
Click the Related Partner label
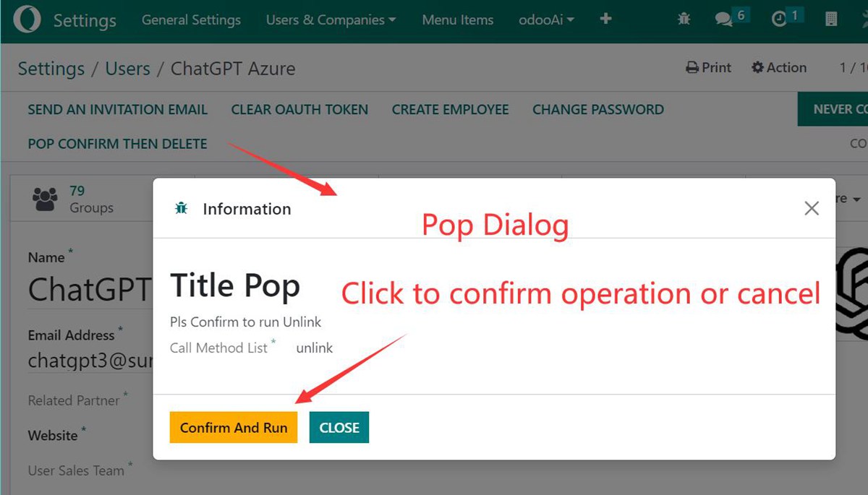point(74,400)
